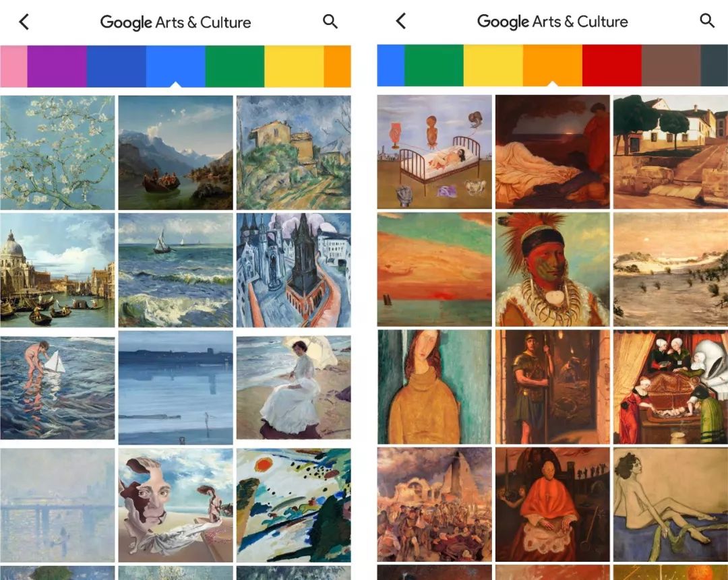This screenshot has width=728, height=580.
Task: Select the brown color swatch
Action: click(x=671, y=65)
